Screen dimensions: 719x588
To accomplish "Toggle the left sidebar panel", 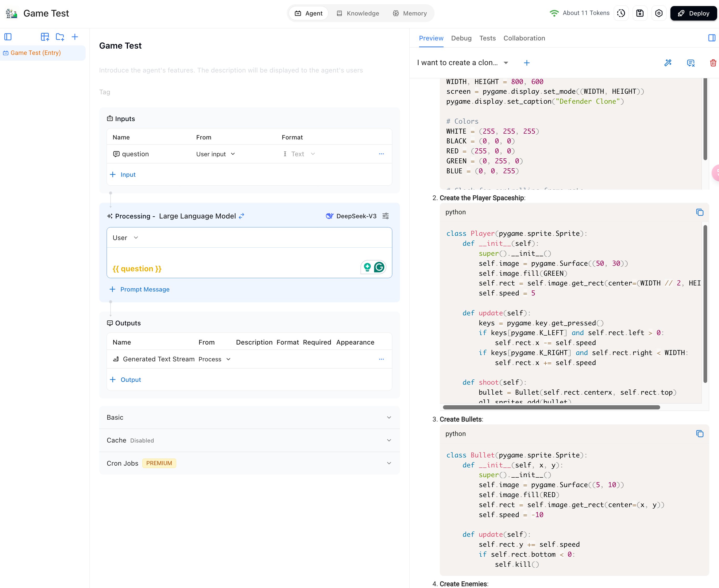I will click(x=8, y=37).
